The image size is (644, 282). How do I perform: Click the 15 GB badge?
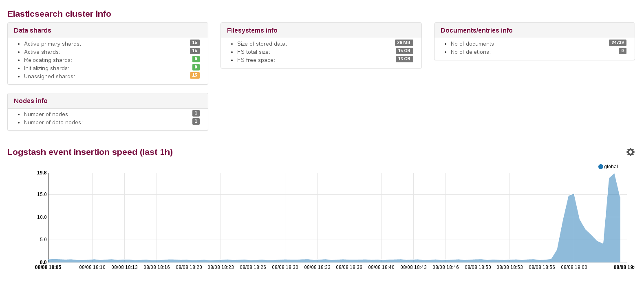(404, 51)
